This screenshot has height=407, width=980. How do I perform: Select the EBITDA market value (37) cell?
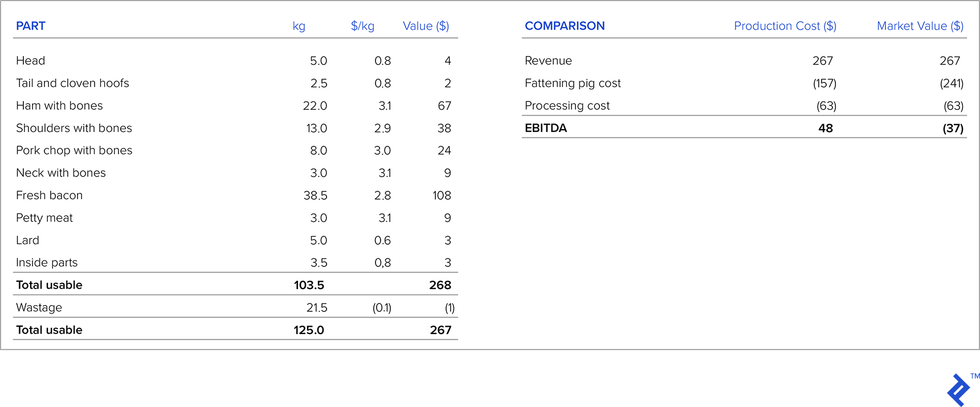coord(953,129)
